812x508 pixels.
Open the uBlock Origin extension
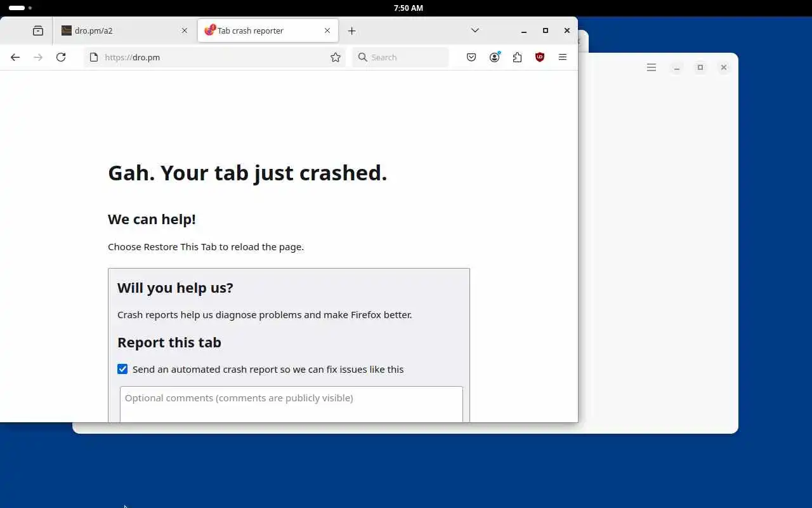pos(540,57)
